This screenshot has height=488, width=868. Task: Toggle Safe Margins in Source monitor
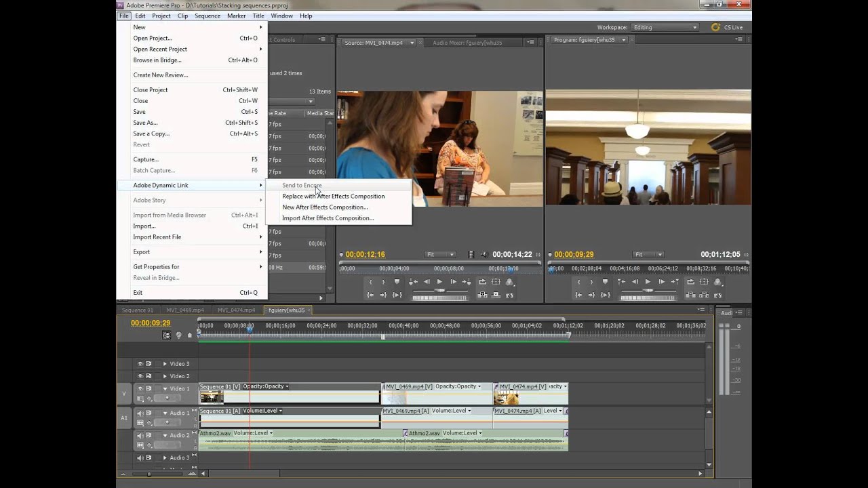(x=496, y=282)
